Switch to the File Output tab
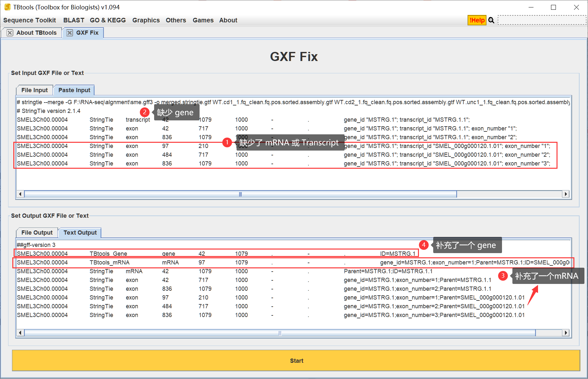The width and height of the screenshot is (588, 379). pos(37,232)
